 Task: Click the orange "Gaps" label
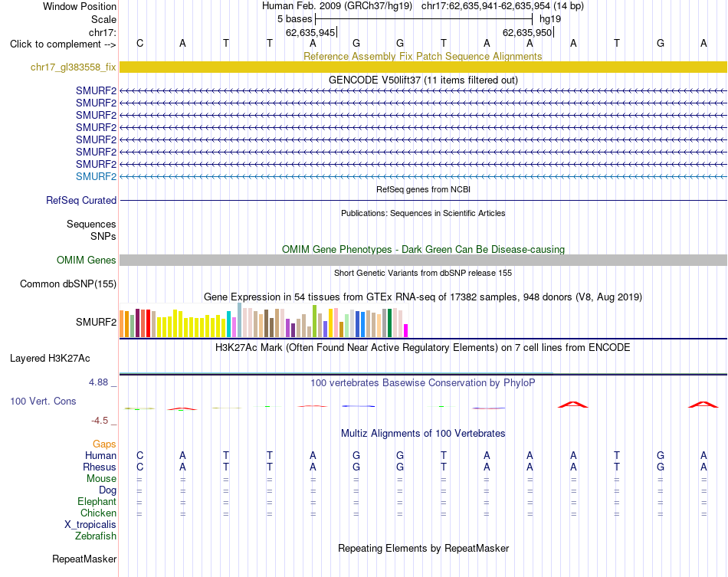[x=104, y=444]
